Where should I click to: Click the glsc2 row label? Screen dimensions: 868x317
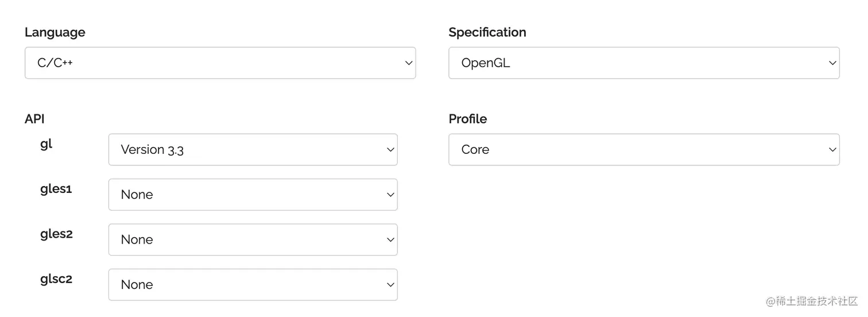point(56,279)
